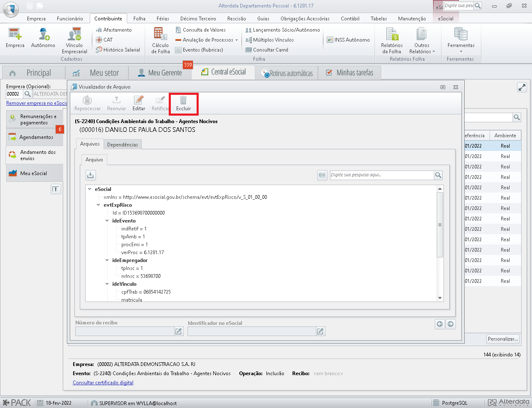The height and width of the screenshot is (408, 532).
Task: Open Eventos (Rubricas)
Action: pyautogui.click(x=199, y=50)
